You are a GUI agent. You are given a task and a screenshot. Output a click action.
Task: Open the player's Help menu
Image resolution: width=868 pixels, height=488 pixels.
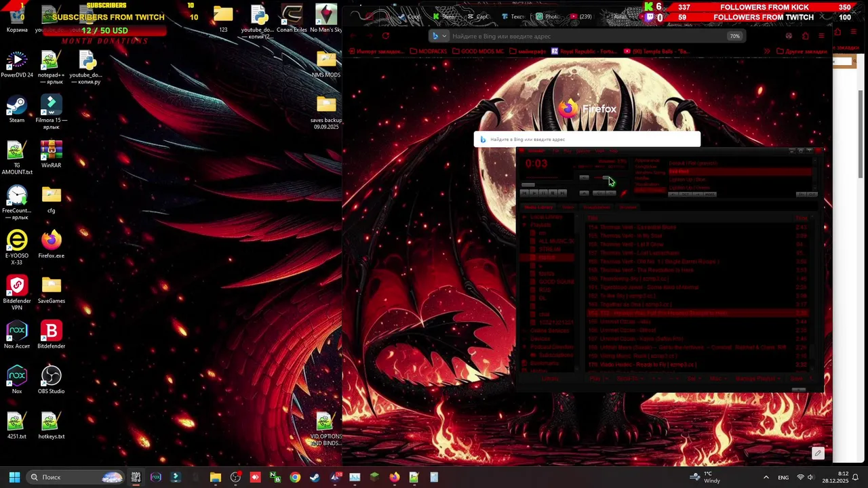[x=614, y=150]
